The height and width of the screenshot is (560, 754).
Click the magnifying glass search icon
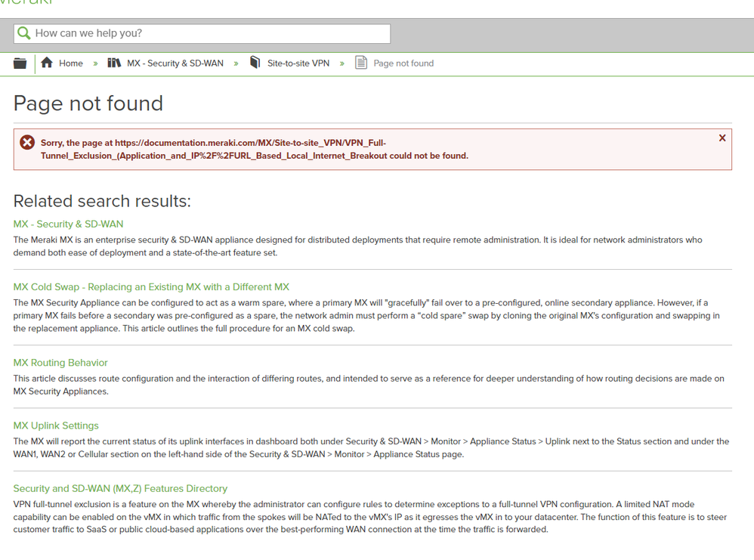23,33
